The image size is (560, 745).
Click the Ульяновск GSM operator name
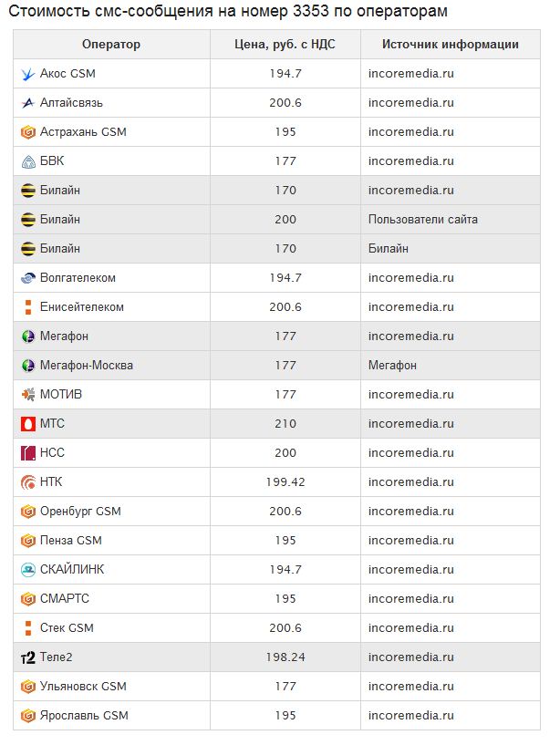[83, 687]
